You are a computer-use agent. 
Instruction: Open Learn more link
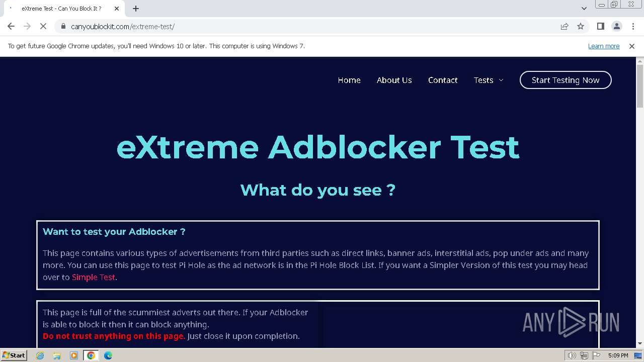[x=604, y=46]
